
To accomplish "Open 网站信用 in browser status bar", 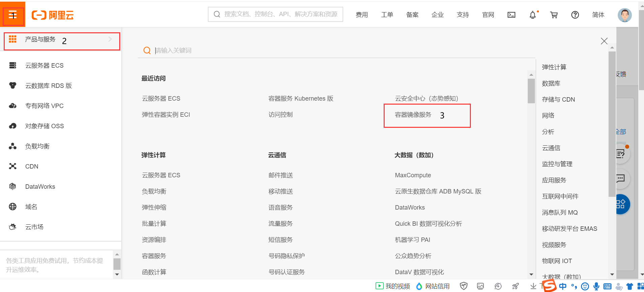I will click(432, 286).
